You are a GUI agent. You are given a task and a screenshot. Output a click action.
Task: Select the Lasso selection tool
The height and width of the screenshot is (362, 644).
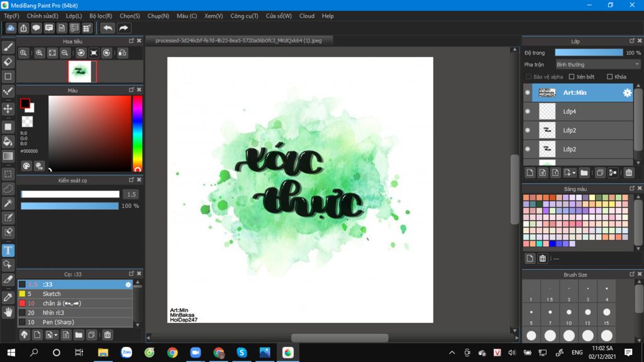point(8,189)
